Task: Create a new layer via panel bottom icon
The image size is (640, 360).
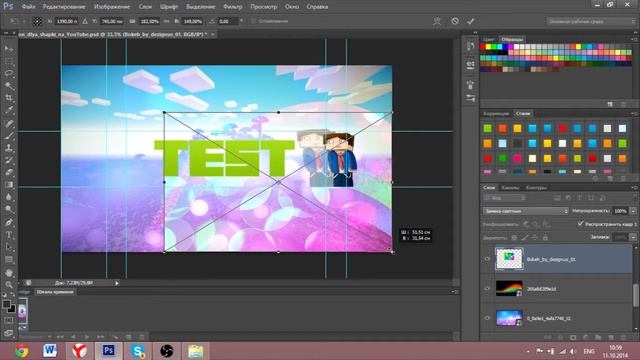Action: pyautogui.click(x=611, y=338)
